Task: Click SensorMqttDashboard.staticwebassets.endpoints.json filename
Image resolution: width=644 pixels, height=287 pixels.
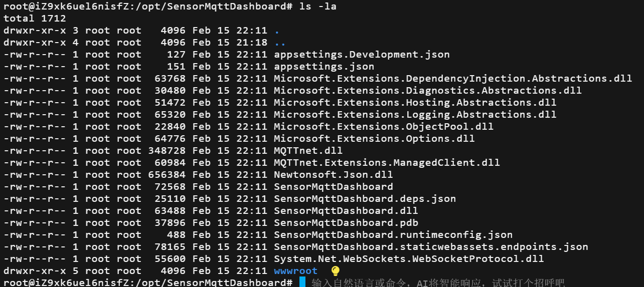Action: point(431,247)
